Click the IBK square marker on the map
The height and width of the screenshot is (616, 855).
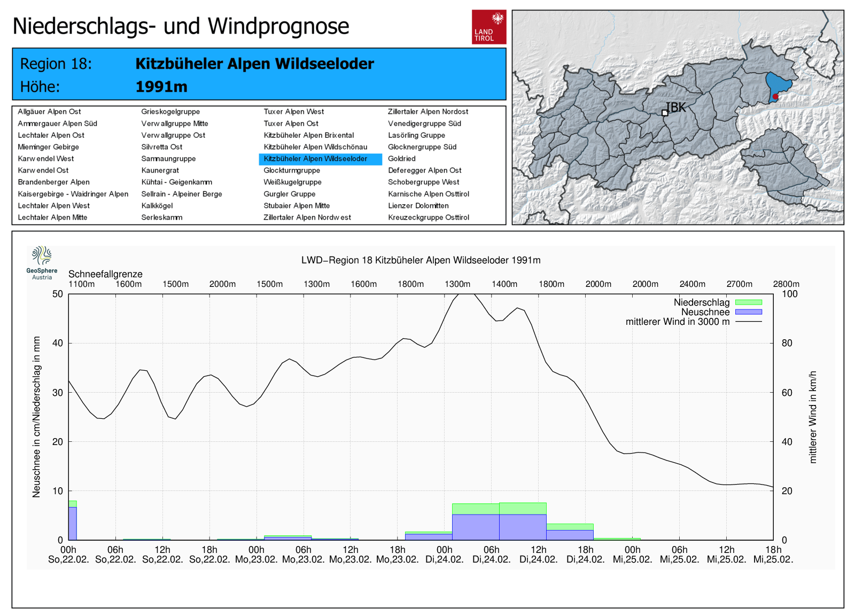click(x=665, y=113)
